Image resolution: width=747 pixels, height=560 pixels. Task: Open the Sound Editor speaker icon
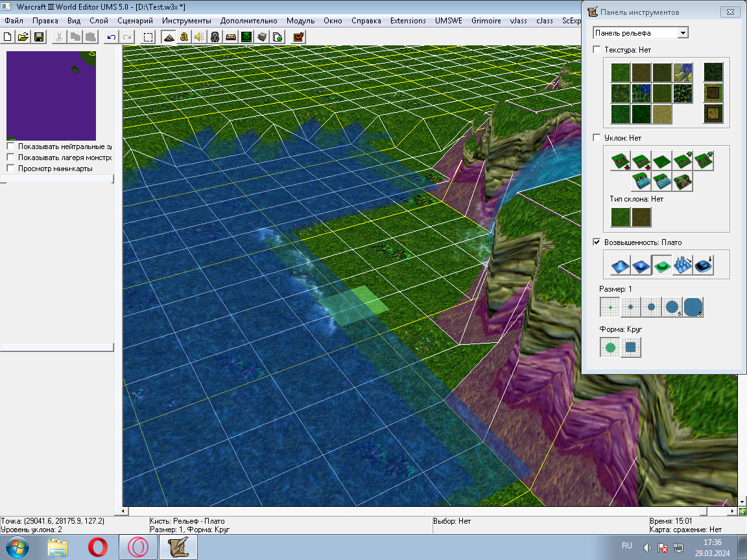coord(200,37)
